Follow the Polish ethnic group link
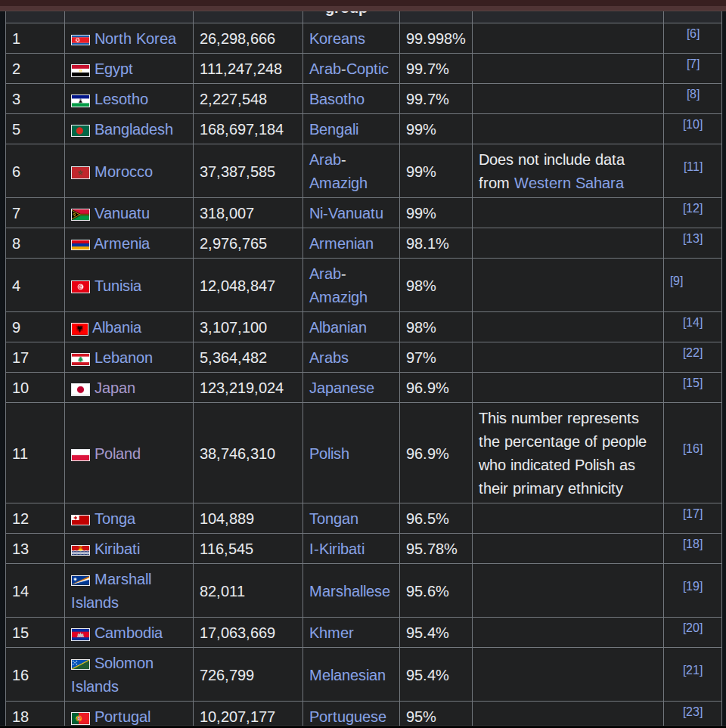726x728 pixels. 329,453
